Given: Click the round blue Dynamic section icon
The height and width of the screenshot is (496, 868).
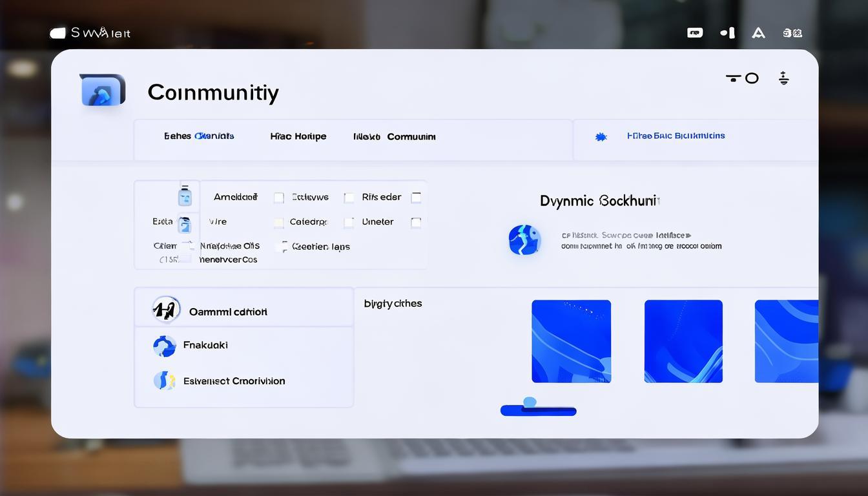Looking at the screenshot, I should pyautogui.click(x=524, y=240).
